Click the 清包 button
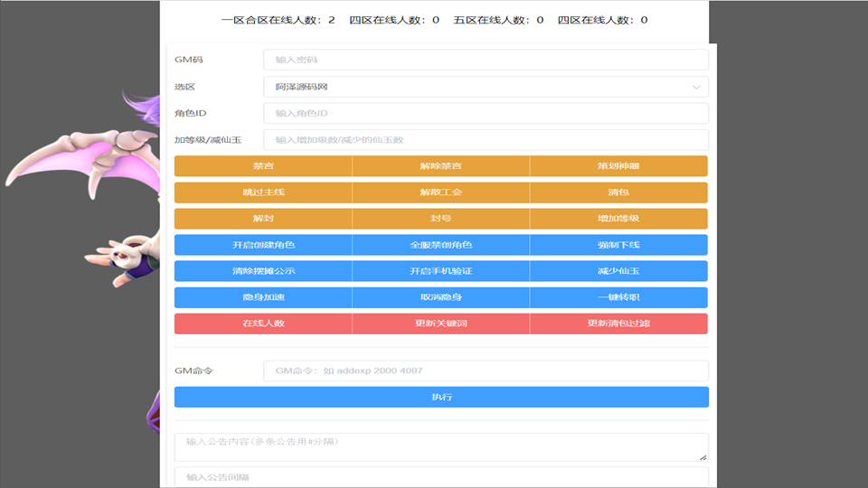This screenshot has width=868, height=488. [618, 192]
